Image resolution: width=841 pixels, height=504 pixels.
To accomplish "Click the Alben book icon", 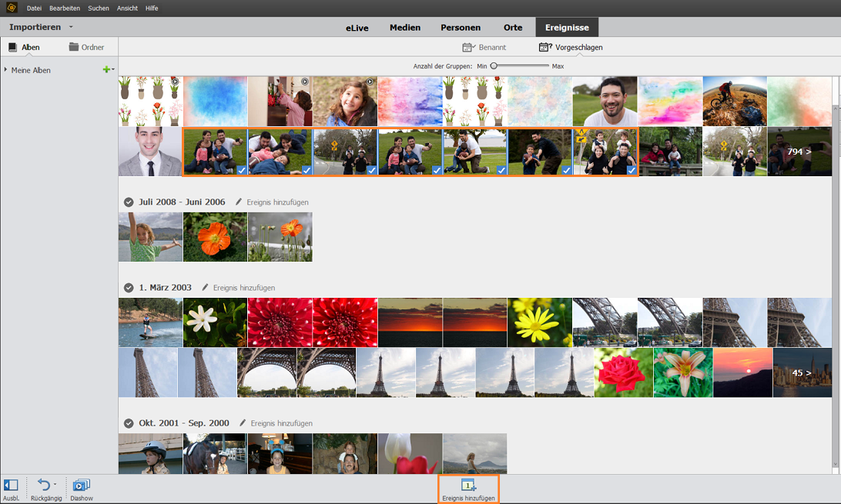I will 13,47.
